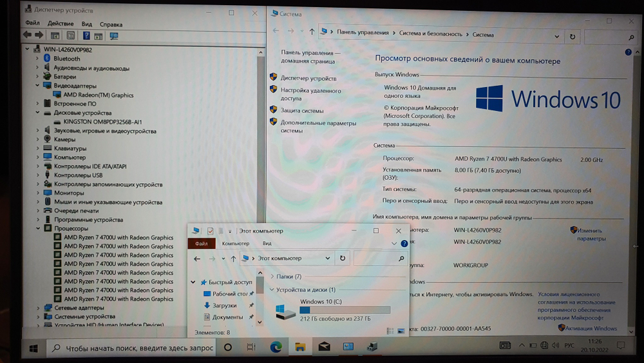The width and height of the screenshot is (644, 363).
Task: Open Mail app from taskbar
Action: (324, 346)
